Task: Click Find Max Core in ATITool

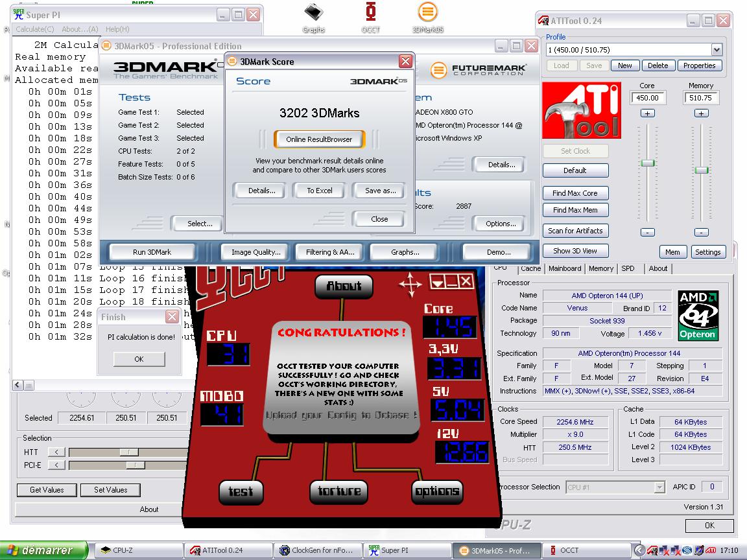Action: pos(575,193)
